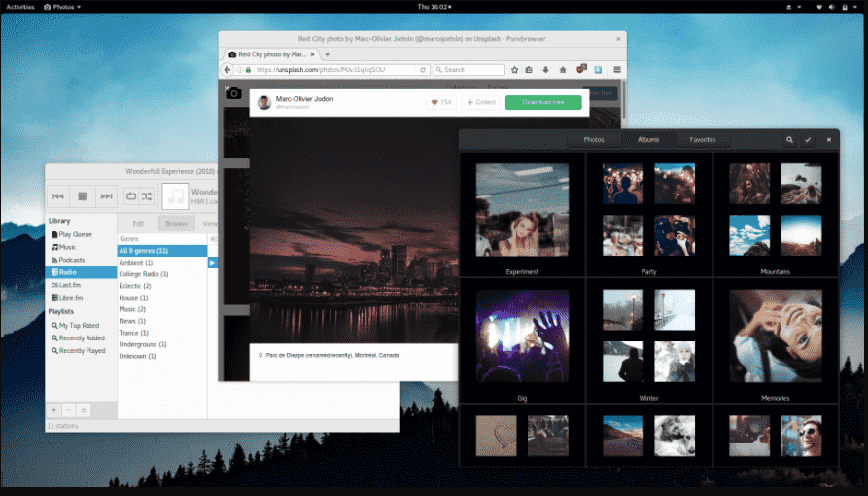Click the previous track button in Rhythmbox
Image resolution: width=868 pixels, height=496 pixels.
coord(57,196)
